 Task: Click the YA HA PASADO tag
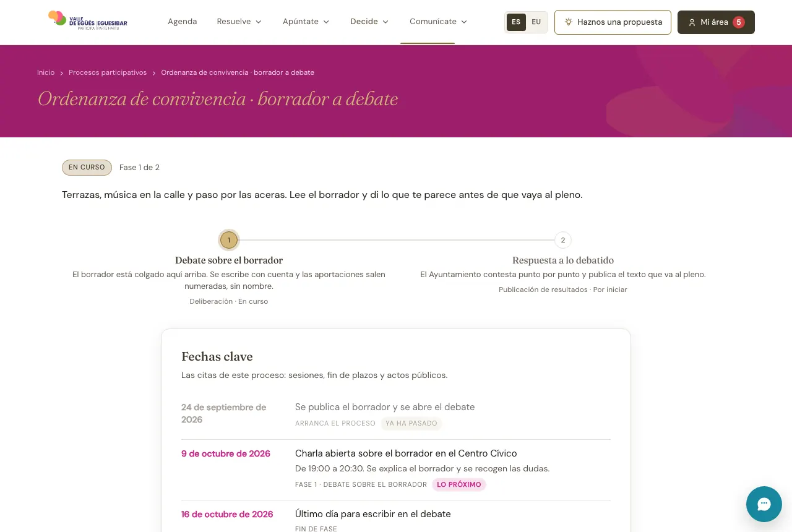[411, 424]
